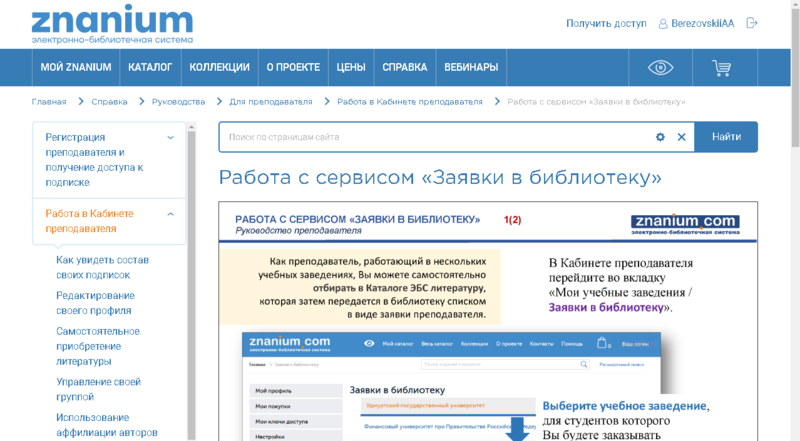Click the Найти search button
800x441 pixels.
click(x=726, y=137)
